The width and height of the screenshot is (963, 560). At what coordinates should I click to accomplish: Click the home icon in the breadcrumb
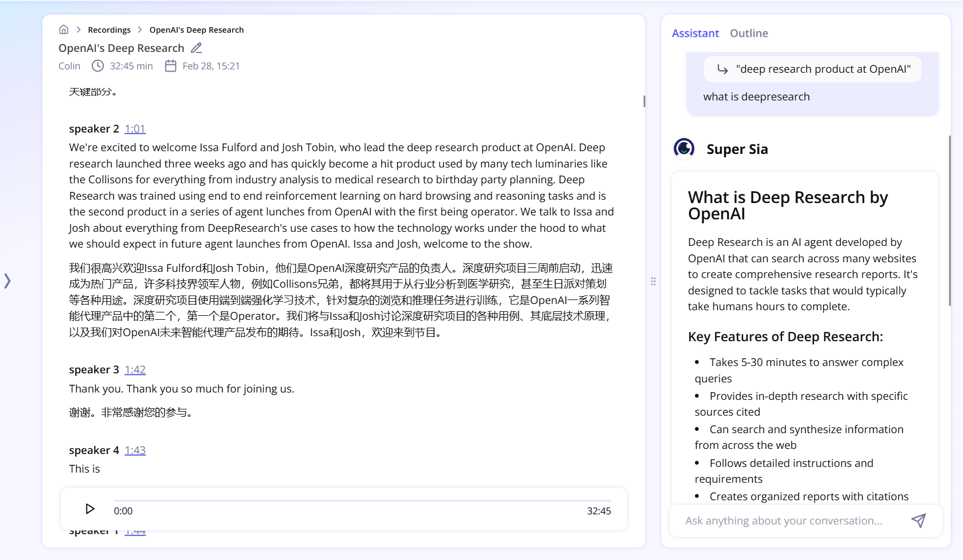64,29
